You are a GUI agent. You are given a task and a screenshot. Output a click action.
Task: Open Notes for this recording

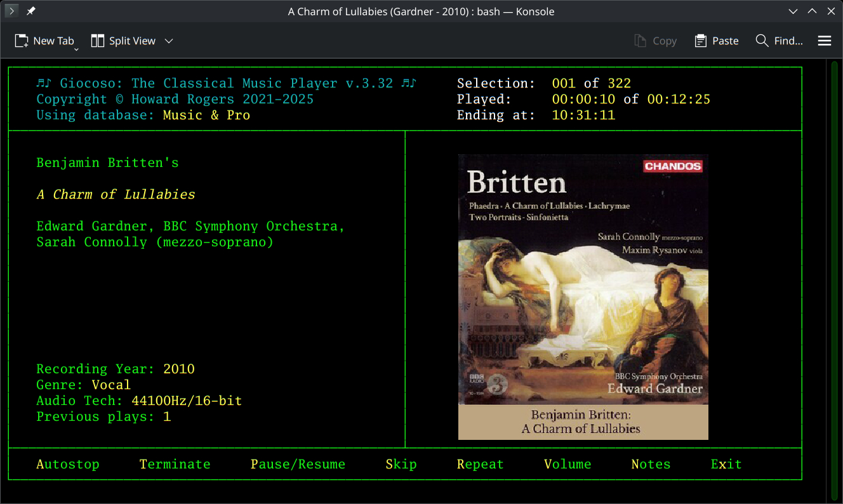[651, 464]
